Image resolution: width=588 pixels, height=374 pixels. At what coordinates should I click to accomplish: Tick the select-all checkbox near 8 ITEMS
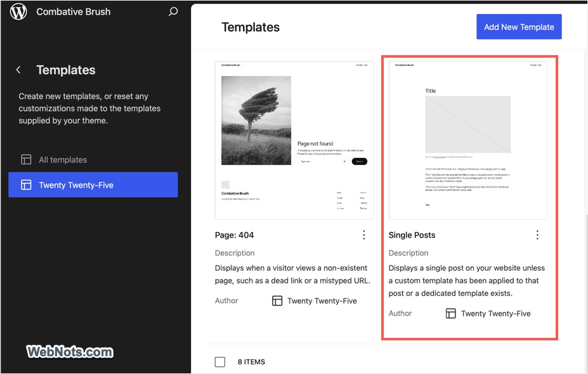coord(220,362)
